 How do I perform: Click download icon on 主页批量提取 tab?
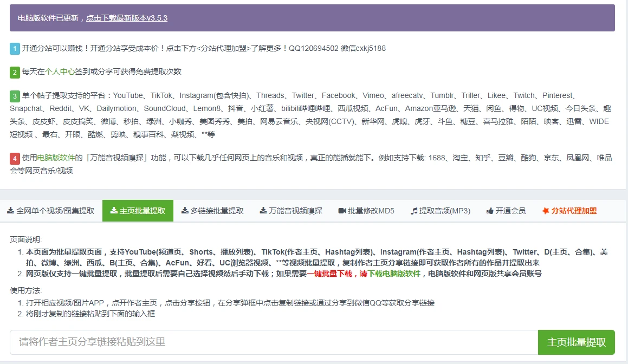(114, 210)
